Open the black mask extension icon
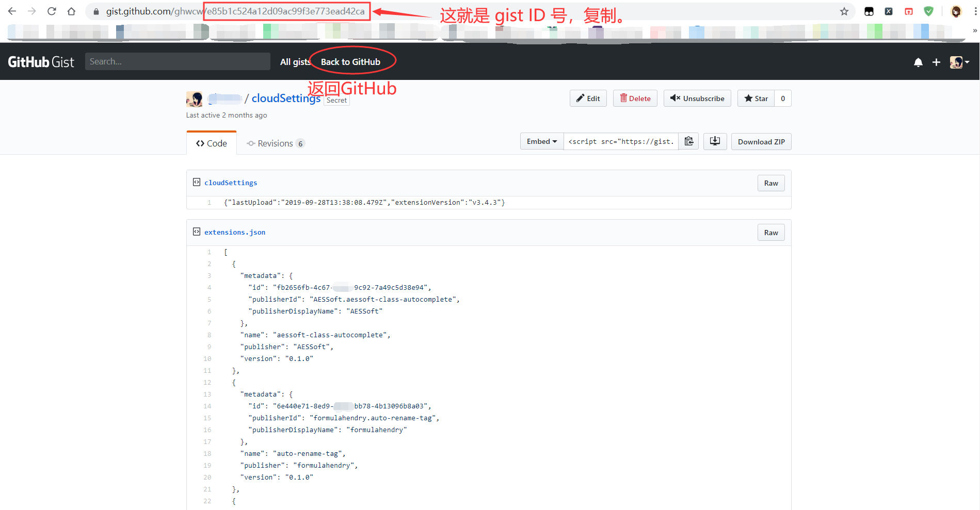 869,11
